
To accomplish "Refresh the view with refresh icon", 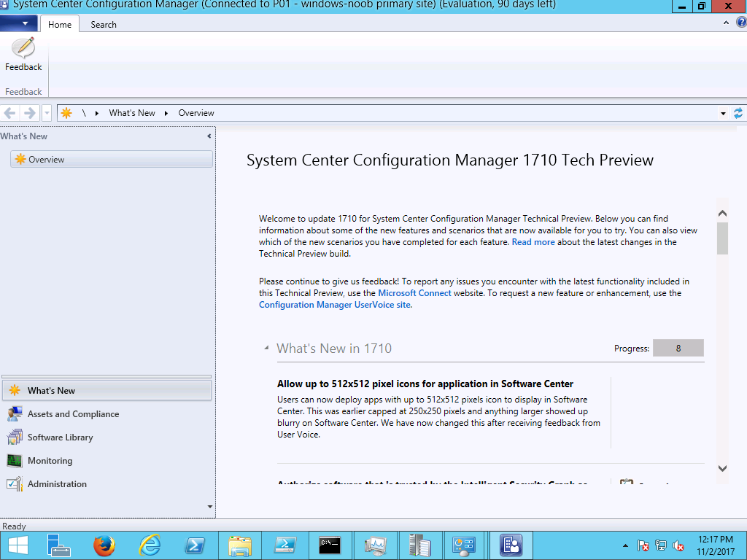I will pos(738,113).
